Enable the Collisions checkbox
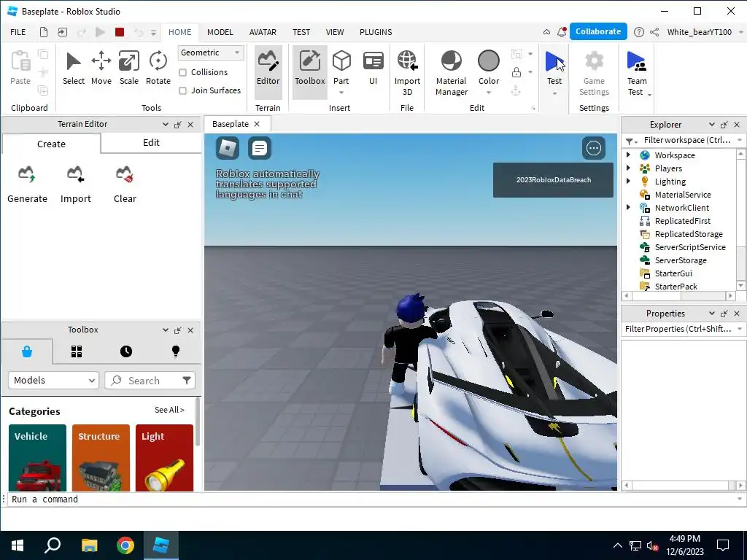This screenshot has height=560, width=747. point(182,72)
